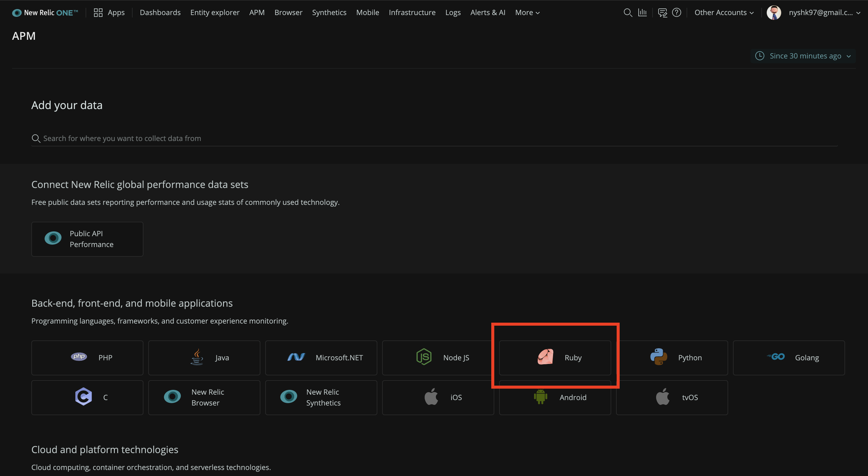Click the iOS apple logo icon

pyautogui.click(x=431, y=396)
